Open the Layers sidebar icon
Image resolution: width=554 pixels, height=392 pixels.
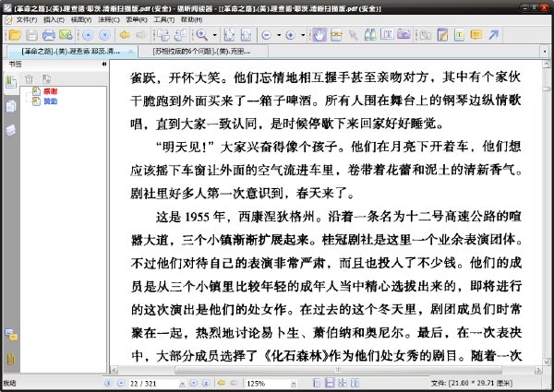pos(11,130)
